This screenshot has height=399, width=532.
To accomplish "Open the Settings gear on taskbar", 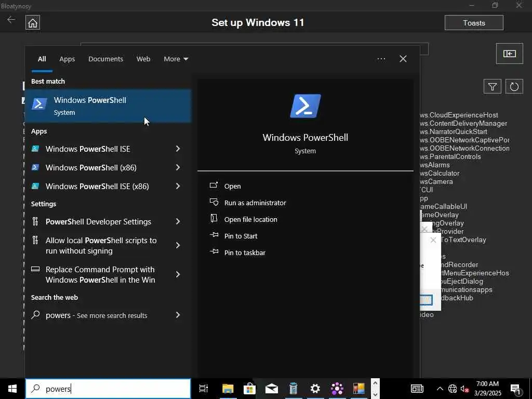I will [315, 389].
